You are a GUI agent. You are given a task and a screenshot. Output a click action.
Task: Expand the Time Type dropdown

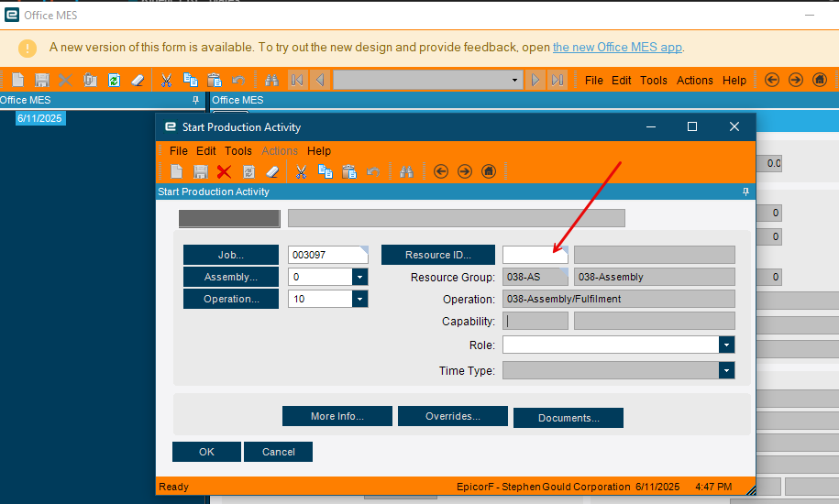click(x=726, y=370)
